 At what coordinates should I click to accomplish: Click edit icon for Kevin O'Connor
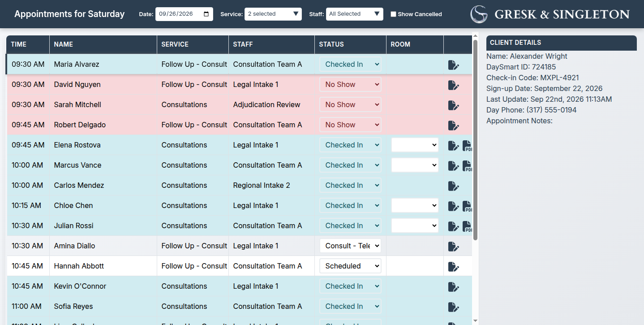click(454, 286)
